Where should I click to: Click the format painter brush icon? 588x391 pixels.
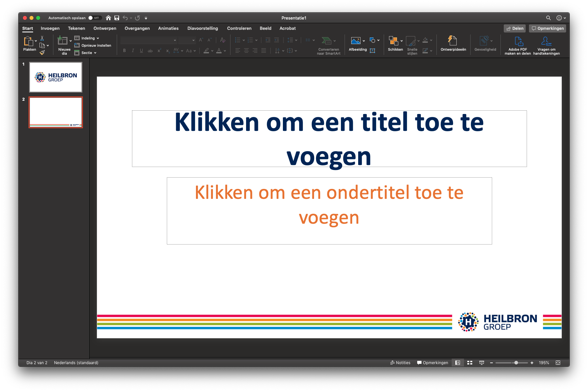(x=42, y=52)
